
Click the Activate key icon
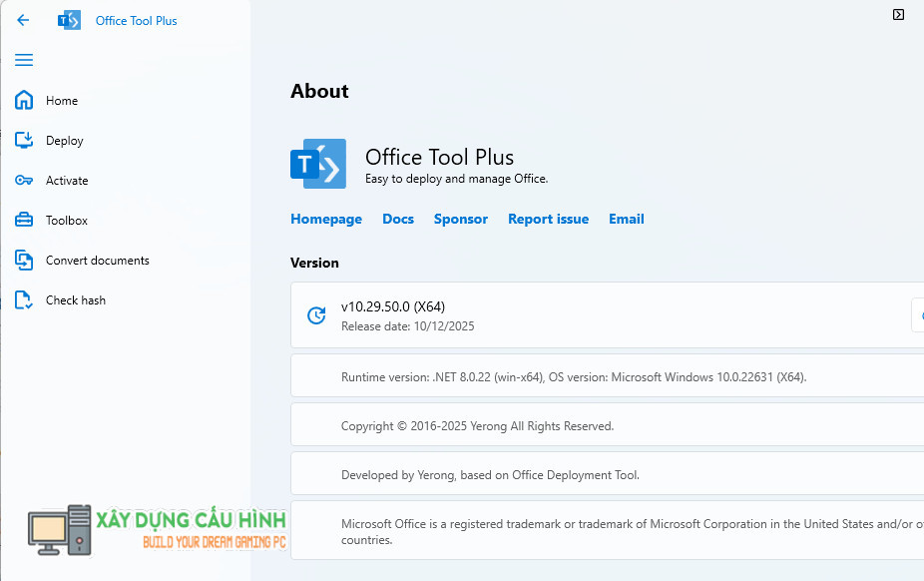pos(25,180)
